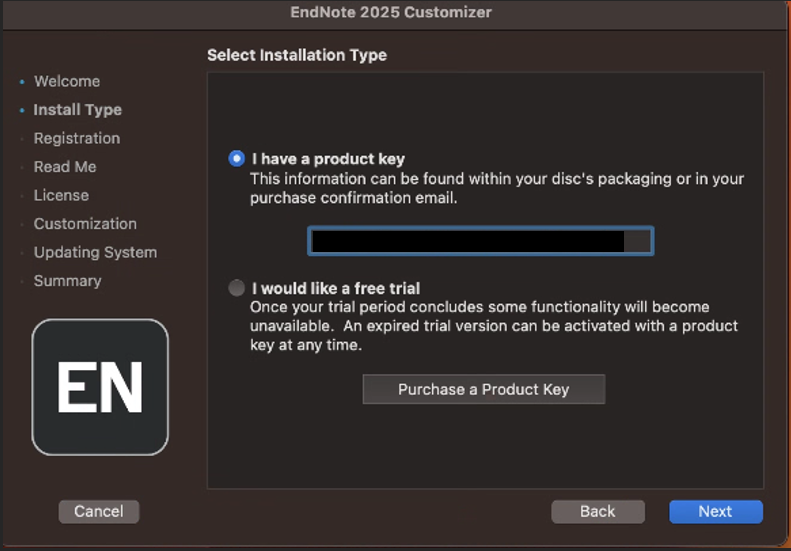Choose the 'I would like a free trial' option
Viewport: 791px width, 551px height.
(x=236, y=288)
